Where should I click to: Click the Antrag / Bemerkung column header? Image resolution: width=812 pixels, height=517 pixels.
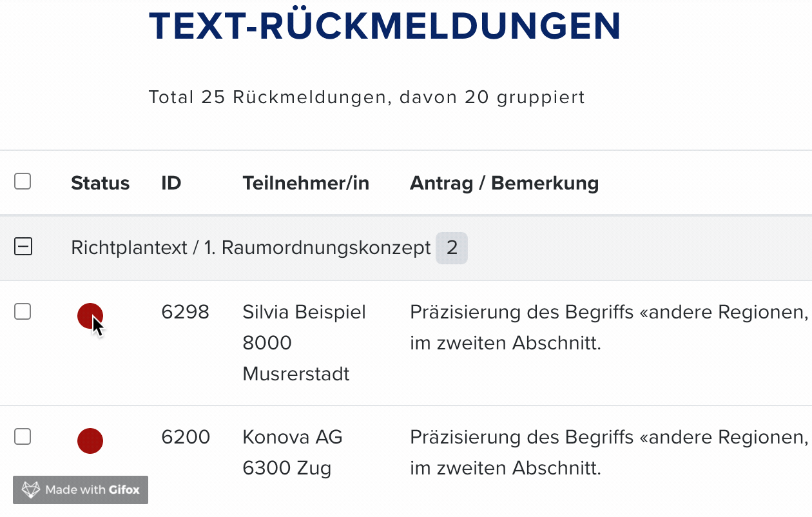tap(505, 183)
